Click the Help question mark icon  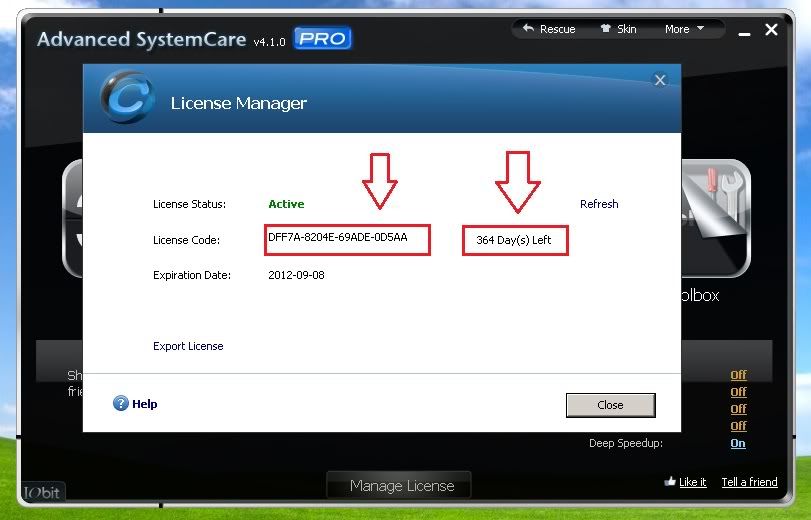point(121,403)
